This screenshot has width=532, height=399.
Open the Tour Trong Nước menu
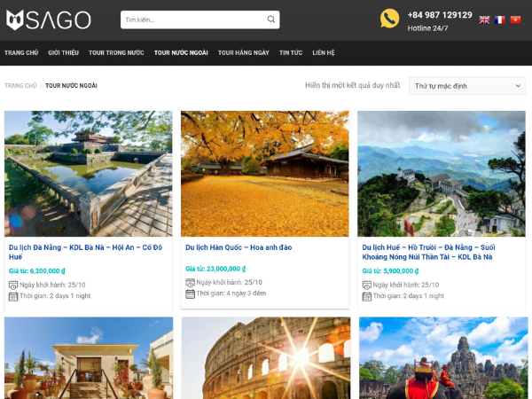tap(116, 53)
